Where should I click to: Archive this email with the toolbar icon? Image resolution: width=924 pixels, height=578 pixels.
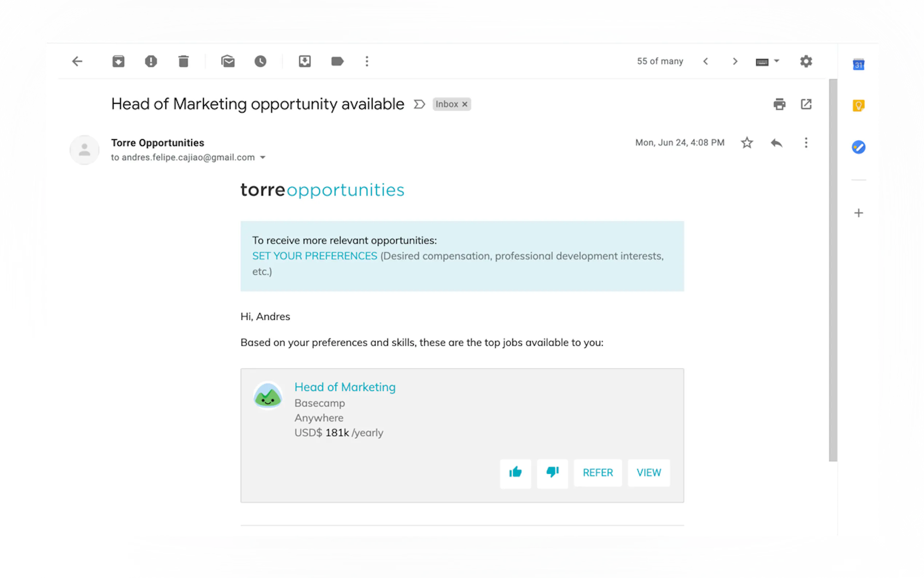(119, 61)
